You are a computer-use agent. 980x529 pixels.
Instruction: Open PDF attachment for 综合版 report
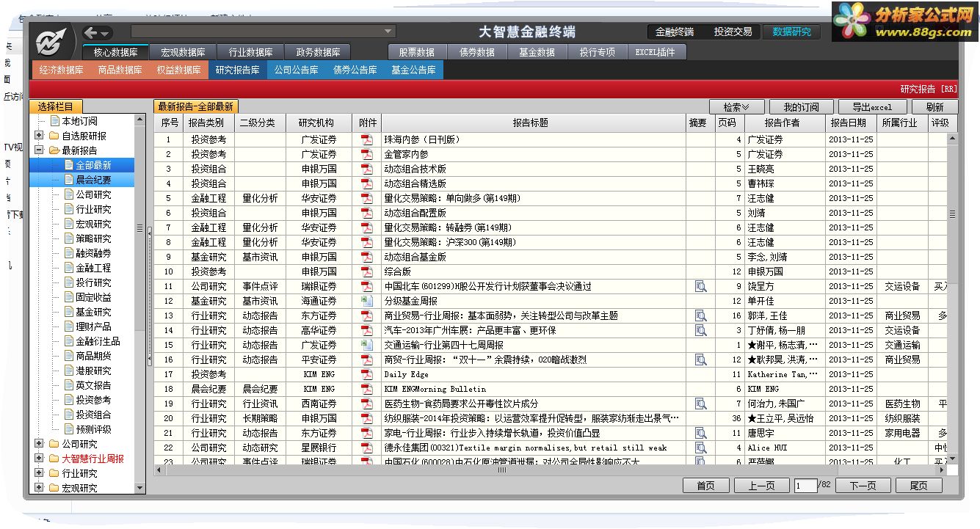tap(366, 271)
